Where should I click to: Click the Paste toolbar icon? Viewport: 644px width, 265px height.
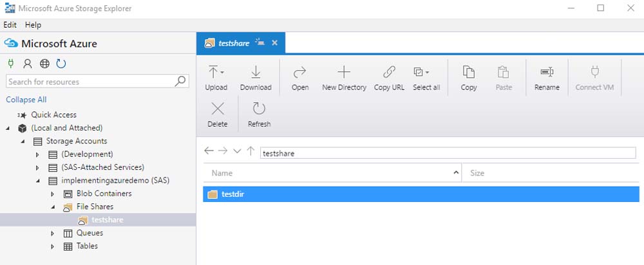pos(504,72)
